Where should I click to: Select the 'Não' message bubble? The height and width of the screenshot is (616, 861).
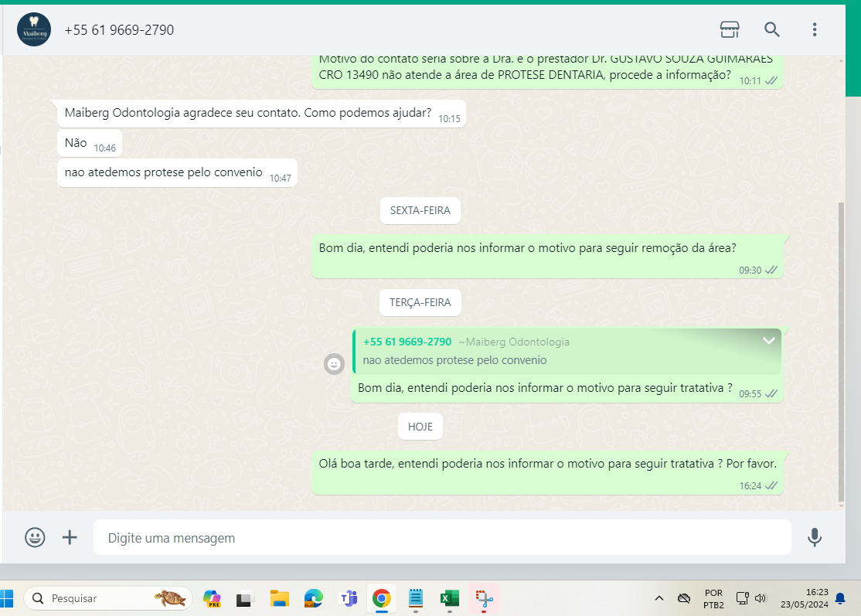click(90, 143)
